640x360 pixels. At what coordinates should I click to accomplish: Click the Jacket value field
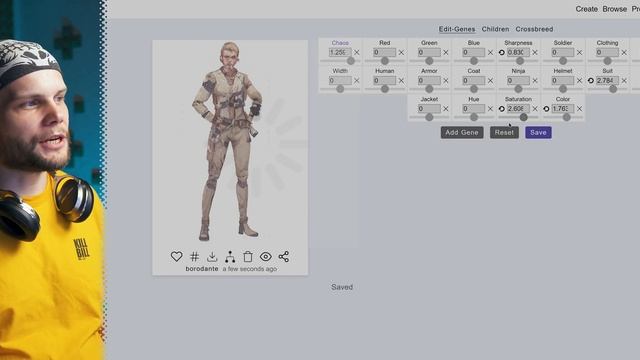tap(429, 109)
